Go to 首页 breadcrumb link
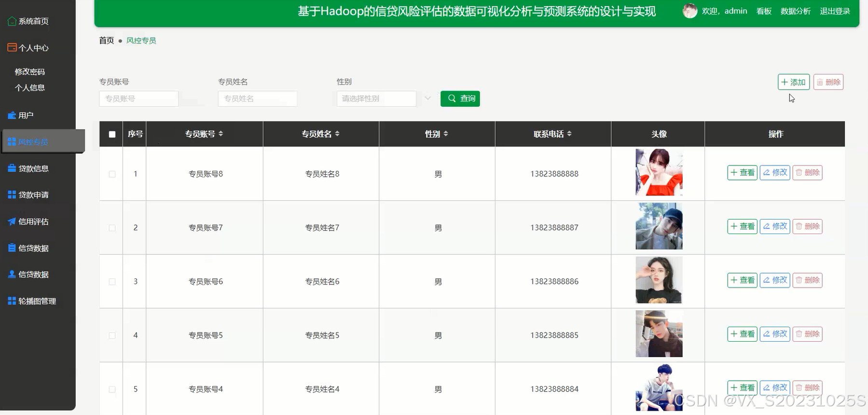 coord(107,41)
